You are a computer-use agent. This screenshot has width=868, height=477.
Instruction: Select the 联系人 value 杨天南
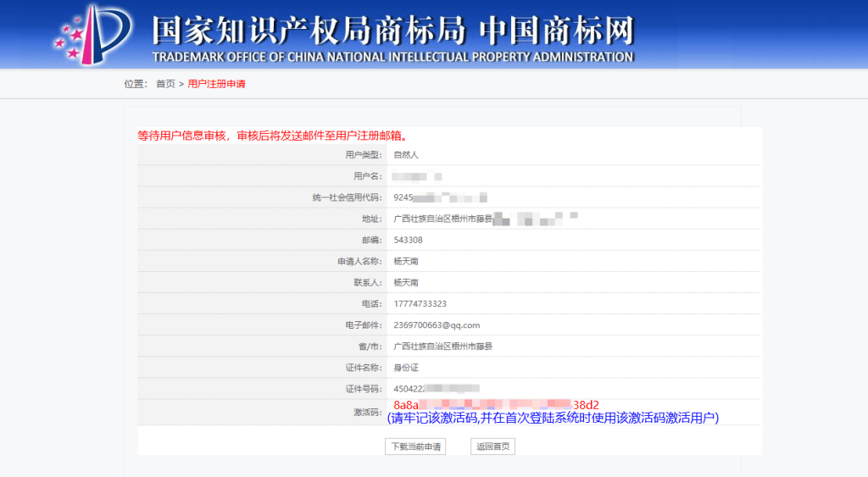click(406, 283)
